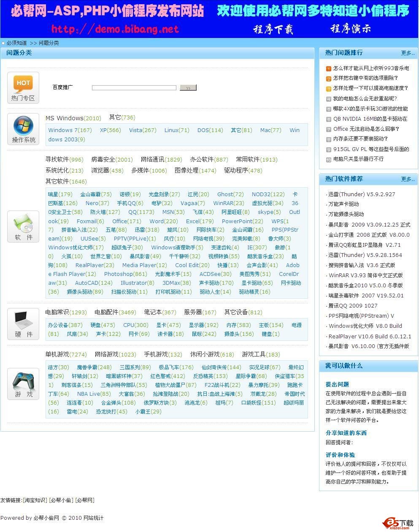Image resolution: width=419 pixels, height=532 pixels.
Task: Open 服务器(167) category
Action: (x=200, y=312)
